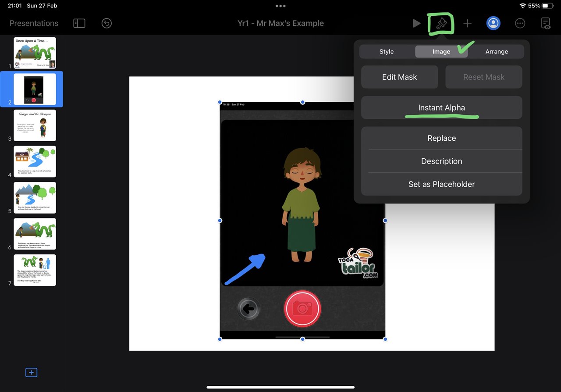Viewport: 561px width, 392px height.
Task: Tap the left-middle selection handle of the image
Action: pos(220,221)
